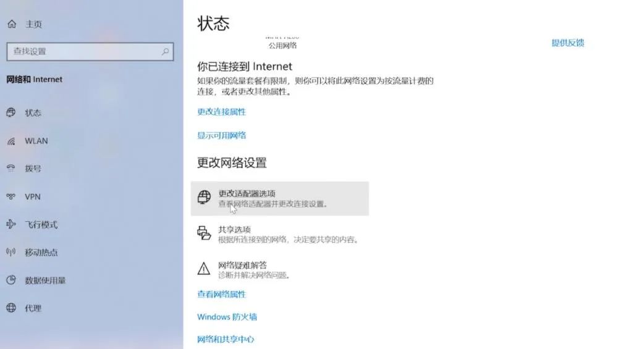
Task: Click the 更改连接属性 link
Action: coord(221,112)
